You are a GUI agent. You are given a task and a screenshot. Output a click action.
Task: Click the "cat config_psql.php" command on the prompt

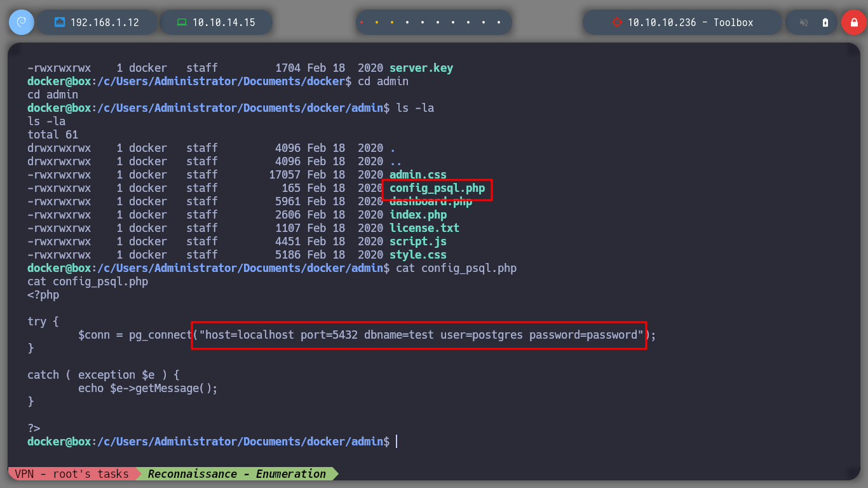click(456, 268)
